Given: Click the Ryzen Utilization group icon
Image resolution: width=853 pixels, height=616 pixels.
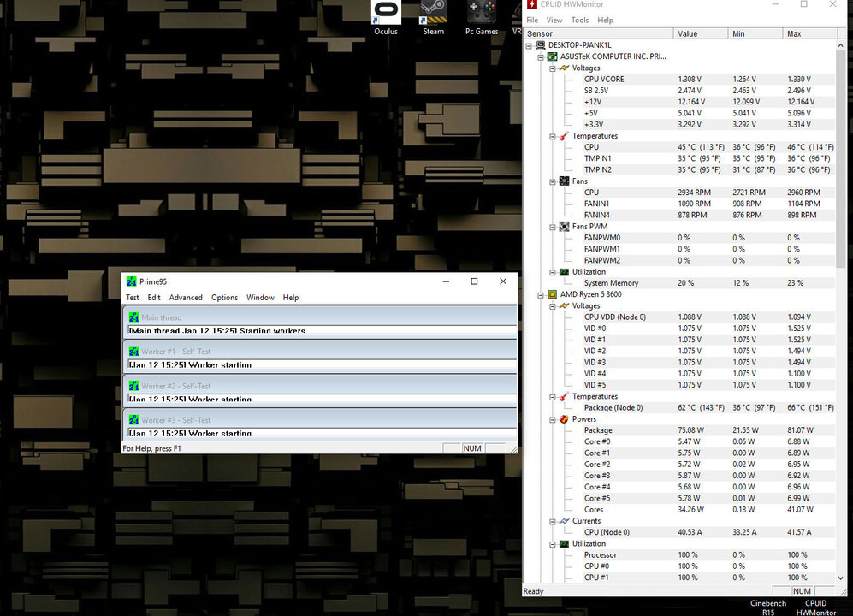Looking at the screenshot, I should pyautogui.click(x=564, y=543).
